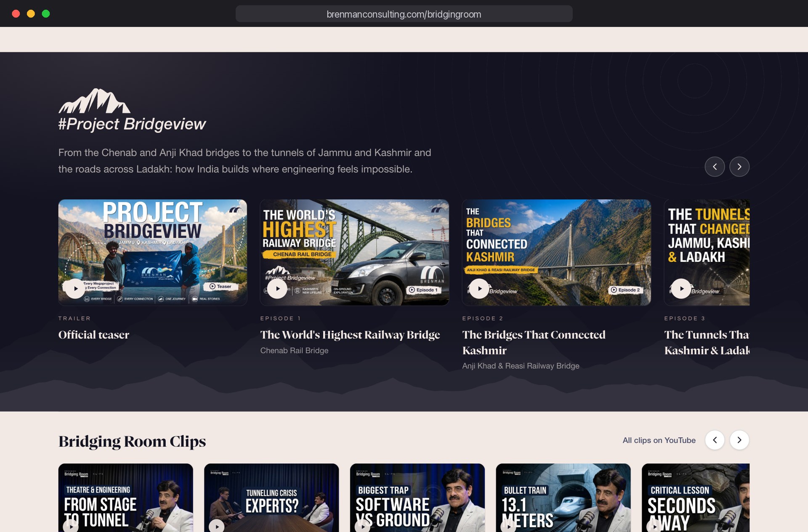Viewport: 808px width, 532px height.
Task: Click the Teaser badge on first thumbnail
Action: click(221, 287)
